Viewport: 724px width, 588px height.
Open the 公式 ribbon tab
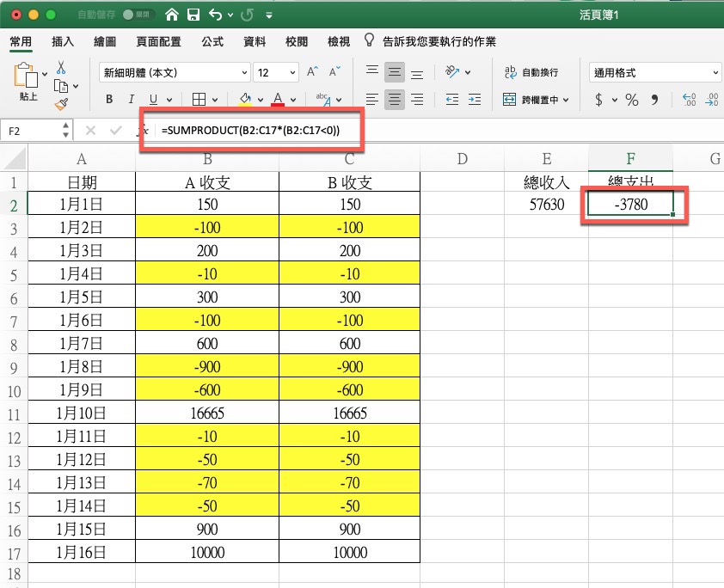click(212, 41)
